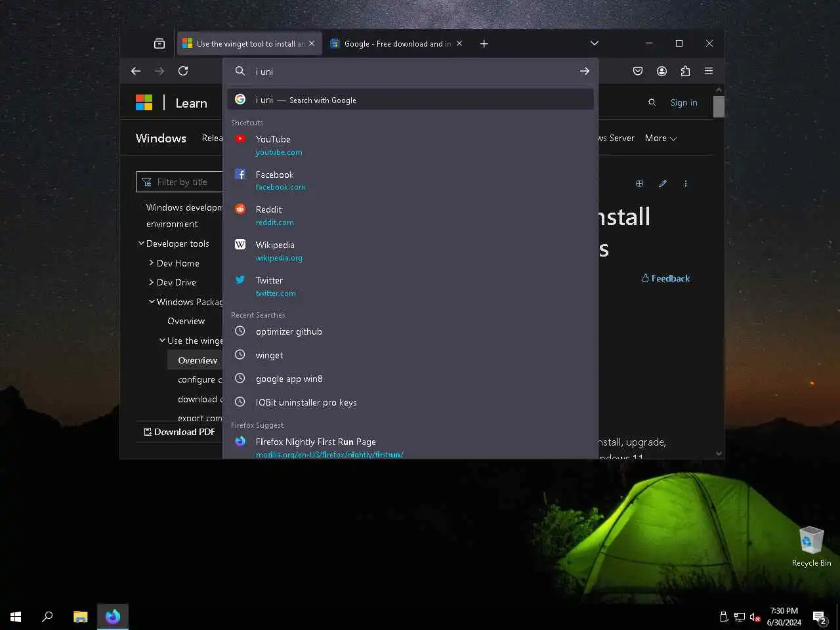Screen dimensions: 840x630
Task: Click Firefox Nightly taskbar icon
Action: 113,617
